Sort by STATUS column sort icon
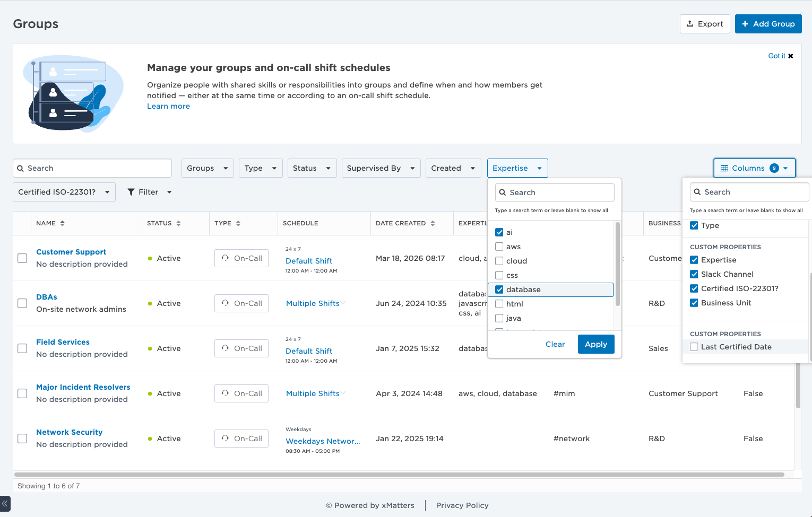 tap(178, 223)
